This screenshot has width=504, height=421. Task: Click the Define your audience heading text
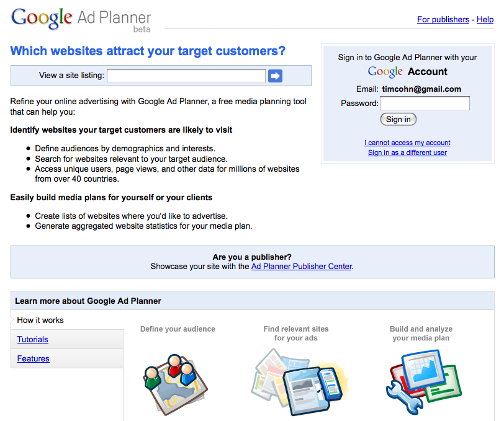[x=178, y=329]
